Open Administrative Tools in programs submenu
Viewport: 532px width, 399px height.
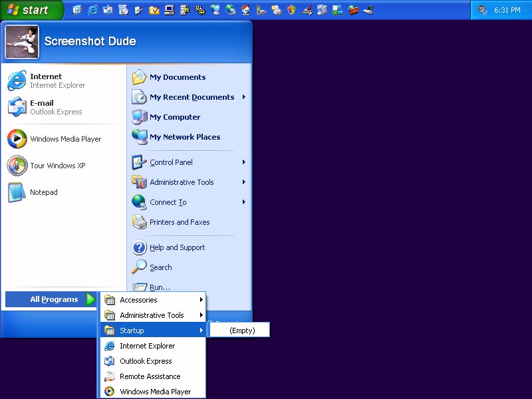tap(152, 315)
